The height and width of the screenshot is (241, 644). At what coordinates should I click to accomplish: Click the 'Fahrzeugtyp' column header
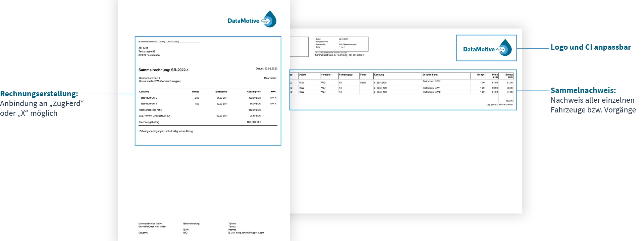346,75
